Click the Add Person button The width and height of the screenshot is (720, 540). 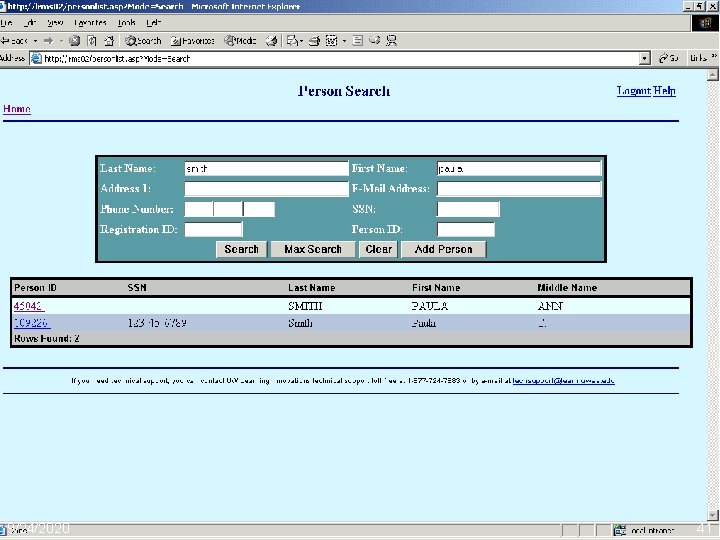click(444, 249)
